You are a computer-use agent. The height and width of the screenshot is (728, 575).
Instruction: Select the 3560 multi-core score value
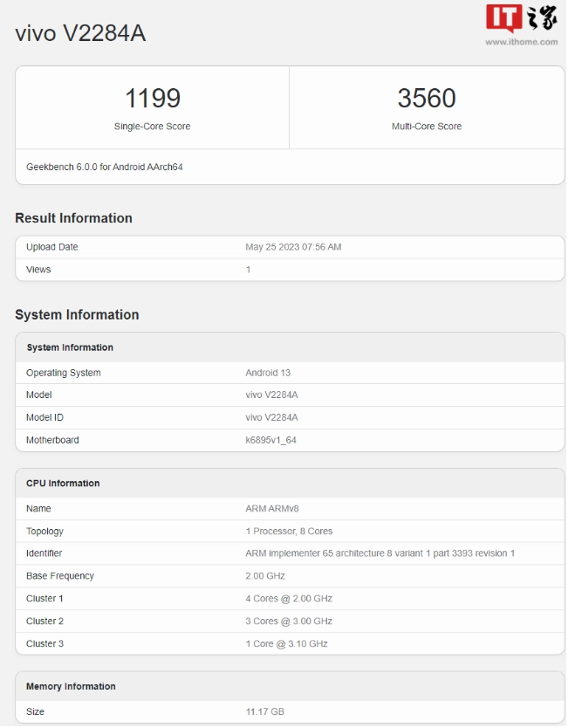coord(427,98)
